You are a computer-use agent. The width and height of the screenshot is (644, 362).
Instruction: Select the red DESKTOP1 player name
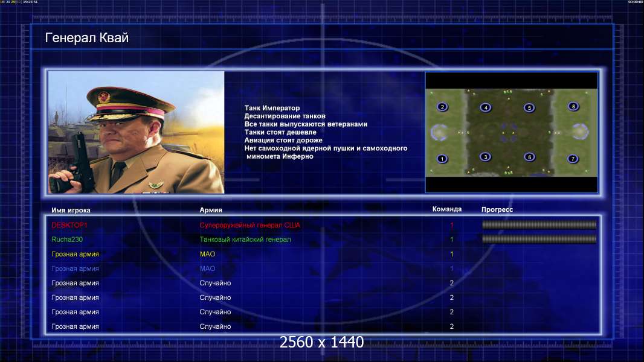click(x=69, y=225)
